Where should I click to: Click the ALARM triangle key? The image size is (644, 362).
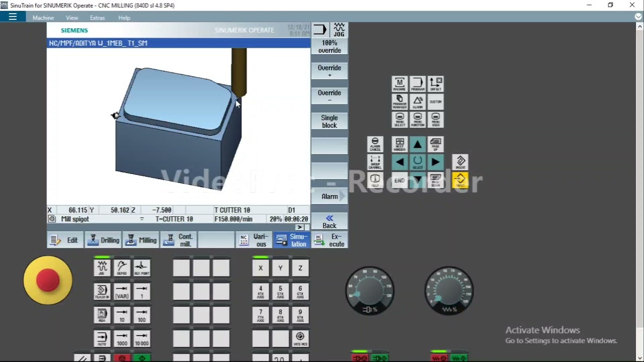tap(418, 102)
